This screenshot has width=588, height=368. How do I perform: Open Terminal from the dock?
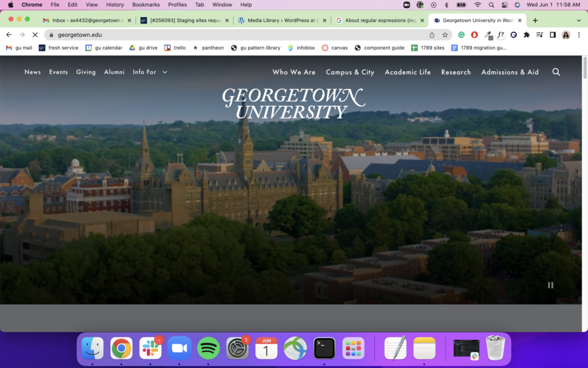(x=324, y=348)
